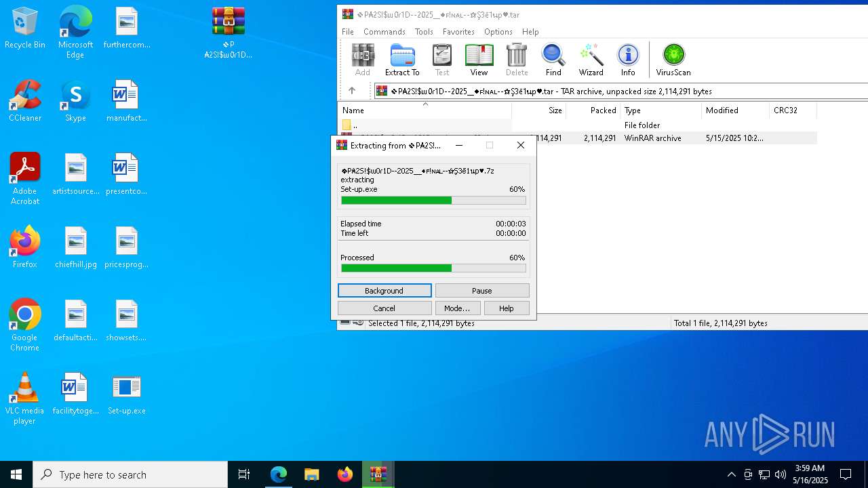
Task: Select the WinRAR archive desktop icon
Action: click(x=229, y=33)
